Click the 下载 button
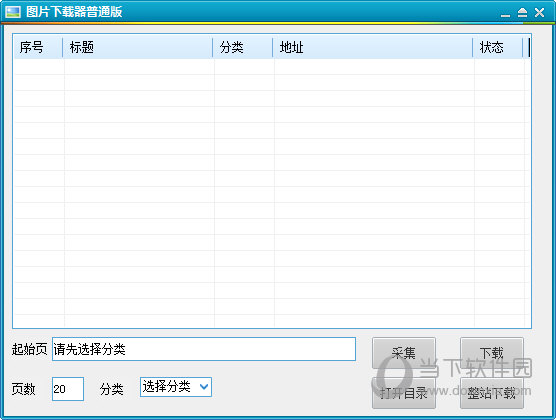This screenshot has width=556, height=420. [x=491, y=353]
